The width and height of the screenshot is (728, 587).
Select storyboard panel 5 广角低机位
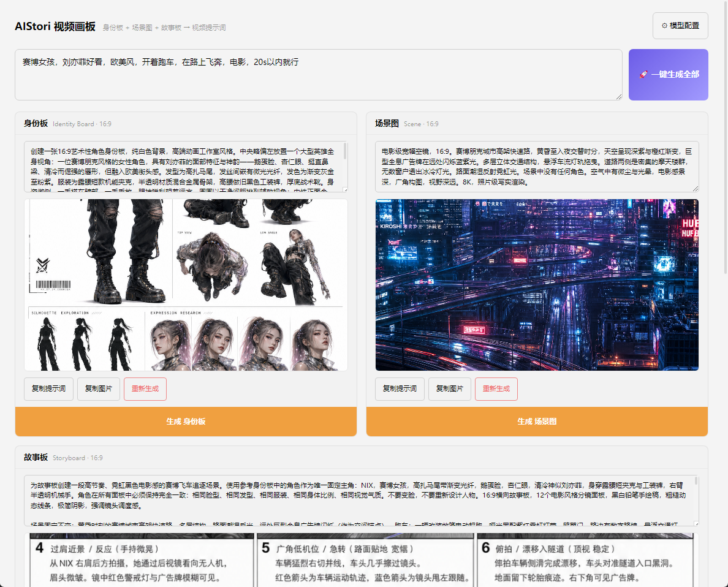(x=365, y=560)
